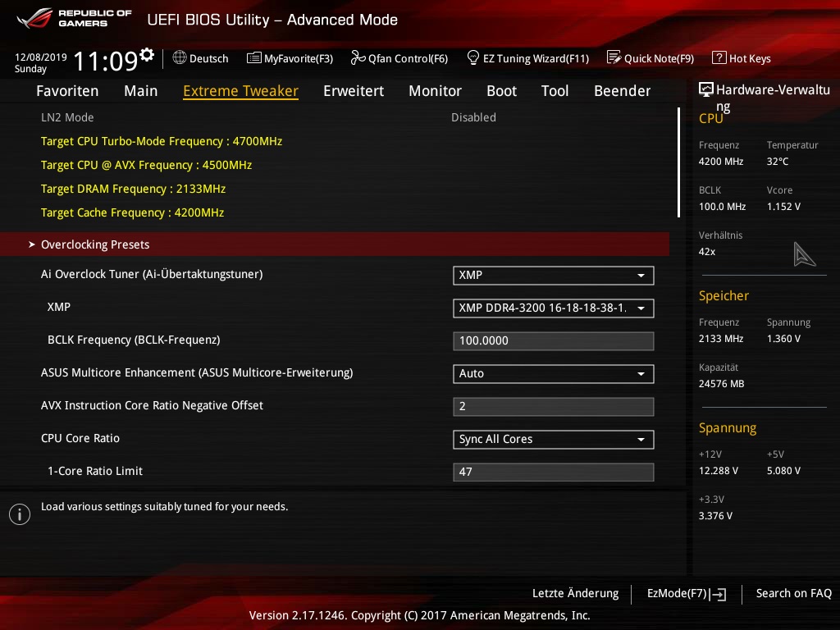Click +3.3V reading 3.376 V
The width and height of the screenshot is (840, 630).
(715, 515)
